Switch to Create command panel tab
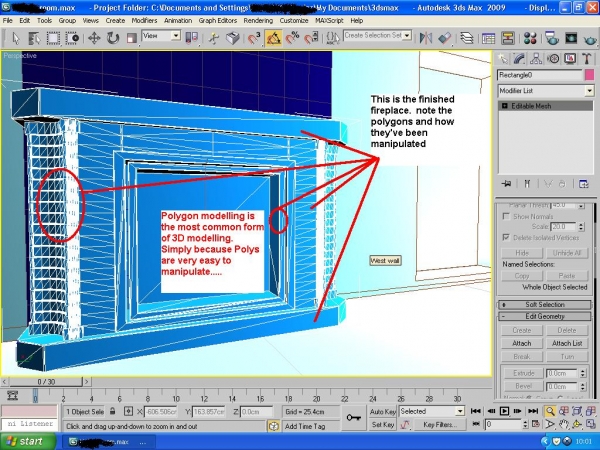Viewport: 600px width, 450px height. (x=503, y=59)
